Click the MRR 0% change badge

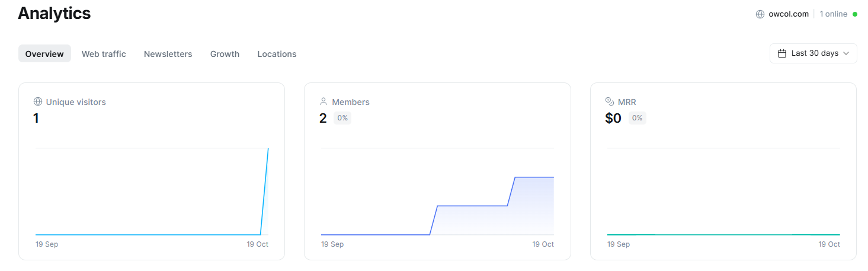tap(637, 118)
